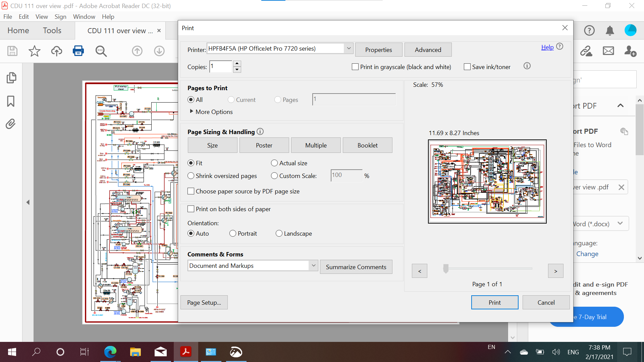
Task: Click the Copies input field
Action: [x=221, y=66]
